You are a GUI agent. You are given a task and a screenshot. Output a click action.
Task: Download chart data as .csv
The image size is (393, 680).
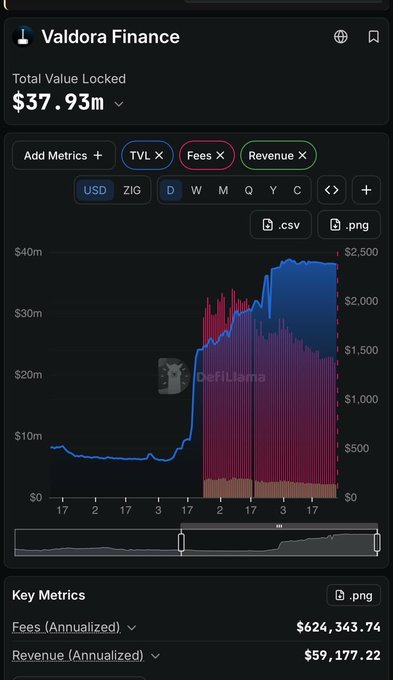[x=281, y=225]
